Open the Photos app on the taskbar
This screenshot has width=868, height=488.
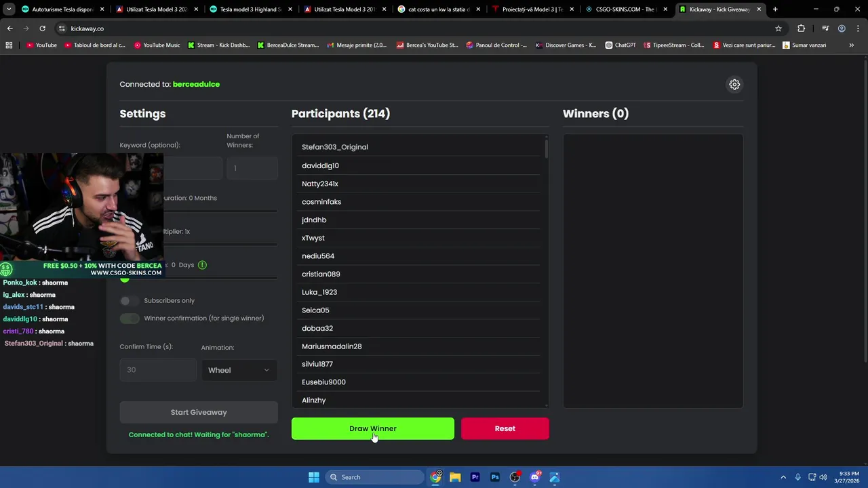tap(555, 477)
